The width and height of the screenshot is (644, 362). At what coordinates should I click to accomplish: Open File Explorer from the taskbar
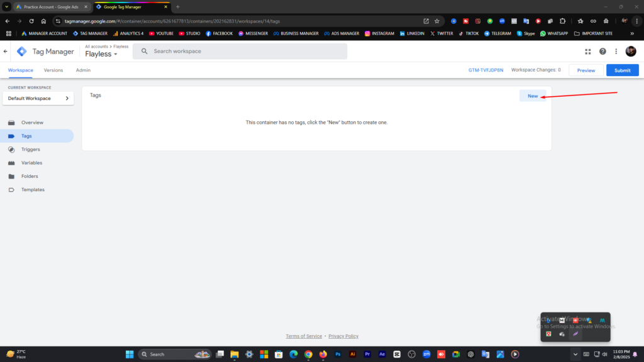click(x=235, y=354)
